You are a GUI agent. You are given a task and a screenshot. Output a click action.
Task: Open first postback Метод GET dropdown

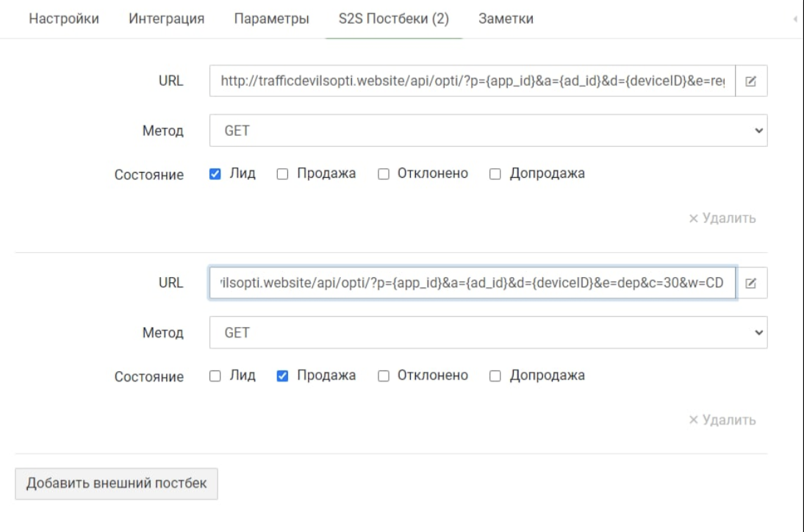488,131
